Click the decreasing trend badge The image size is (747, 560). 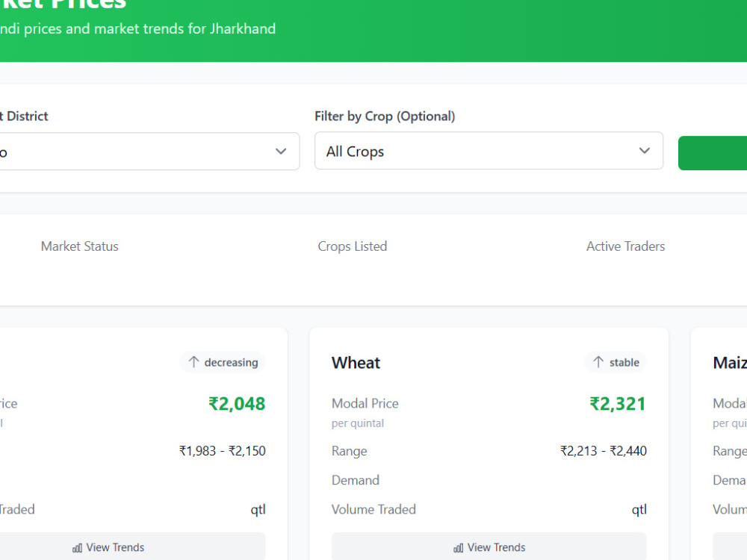[x=223, y=362]
